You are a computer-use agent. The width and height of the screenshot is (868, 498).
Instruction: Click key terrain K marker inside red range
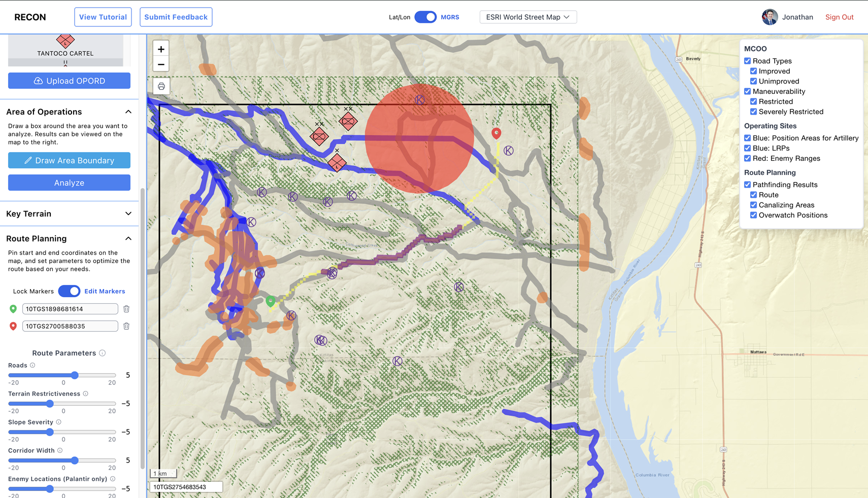coord(420,100)
